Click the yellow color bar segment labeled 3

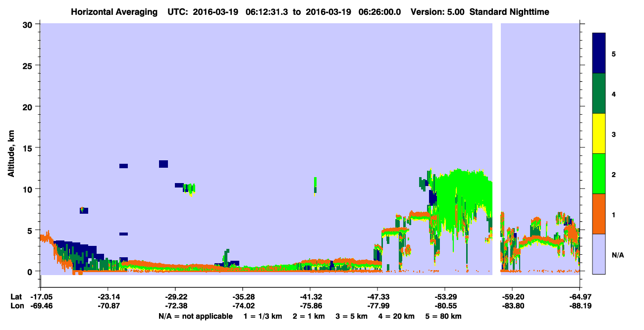pyautogui.click(x=599, y=134)
